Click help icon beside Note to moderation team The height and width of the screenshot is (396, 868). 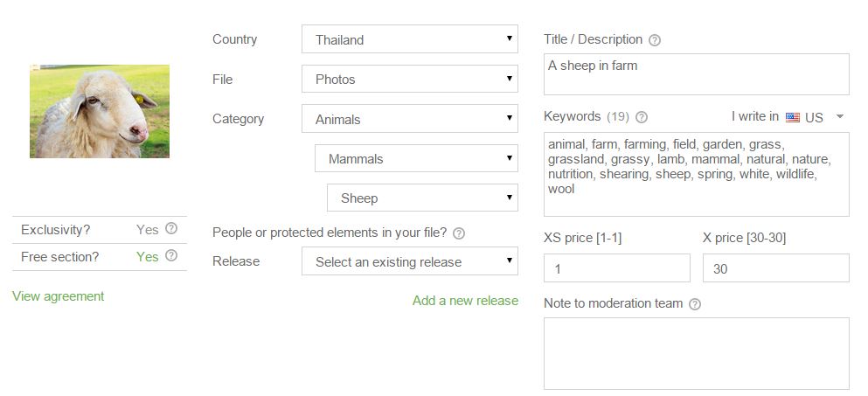click(x=695, y=304)
